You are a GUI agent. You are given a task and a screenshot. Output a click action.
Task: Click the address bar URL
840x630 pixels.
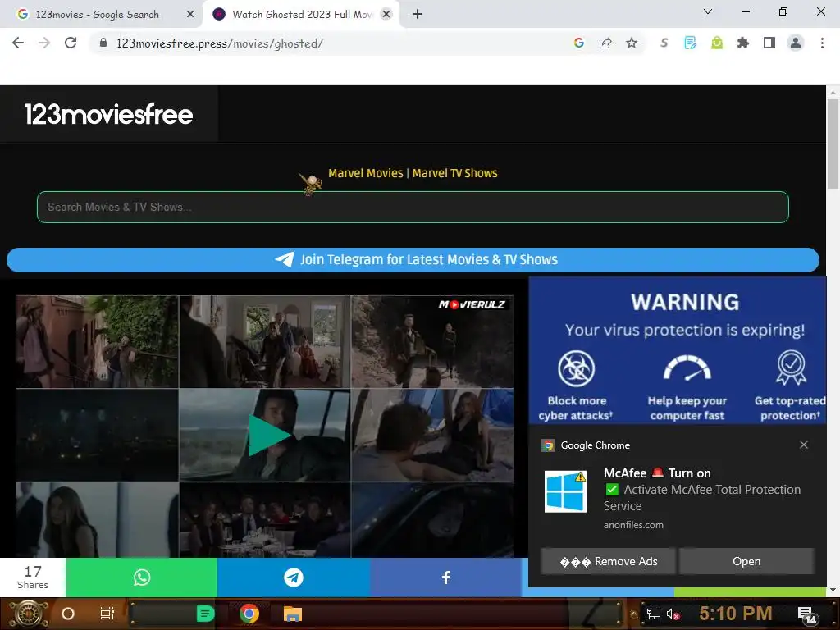[220, 43]
